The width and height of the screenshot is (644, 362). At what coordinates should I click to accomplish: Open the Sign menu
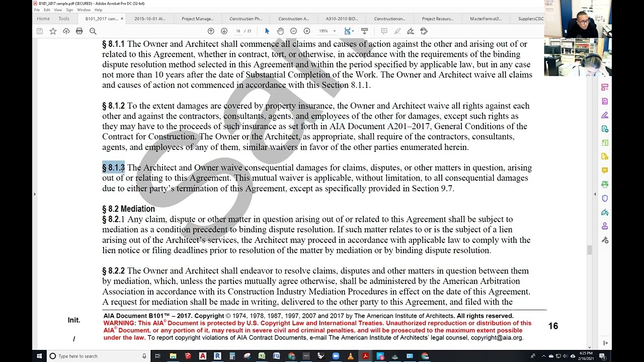[69, 10]
